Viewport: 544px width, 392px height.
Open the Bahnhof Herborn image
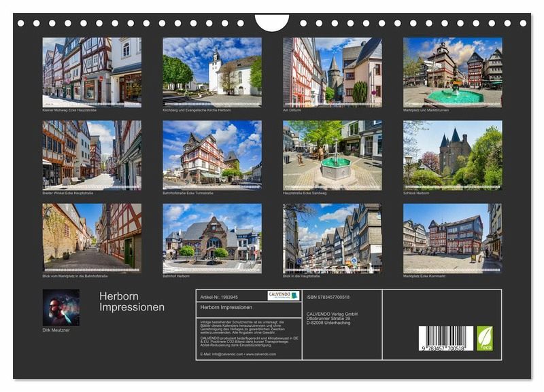212,238
